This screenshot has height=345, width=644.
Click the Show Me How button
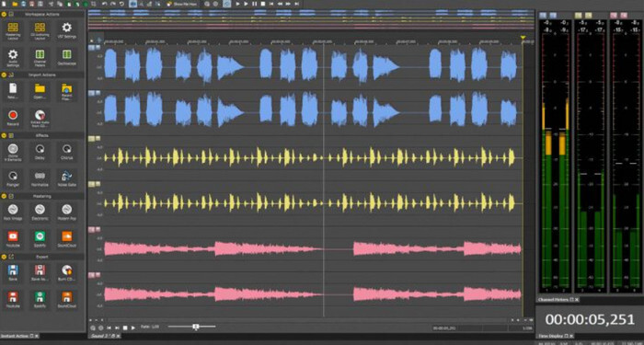coord(182,4)
